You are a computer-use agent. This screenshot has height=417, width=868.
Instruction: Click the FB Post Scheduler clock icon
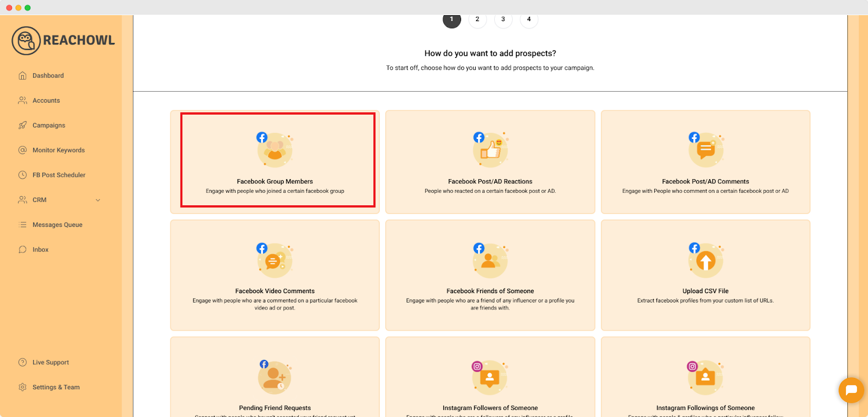coord(22,175)
